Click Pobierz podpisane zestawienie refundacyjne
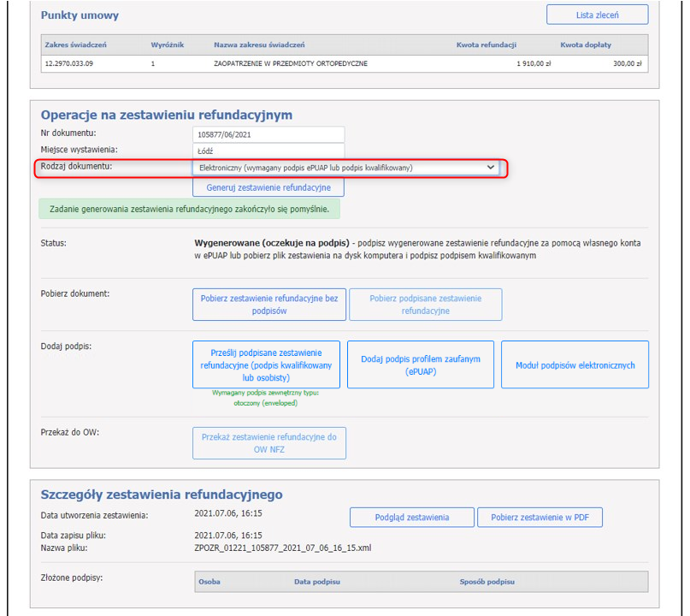Viewport: 690px width, 616px height. pyautogui.click(x=425, y=305)
